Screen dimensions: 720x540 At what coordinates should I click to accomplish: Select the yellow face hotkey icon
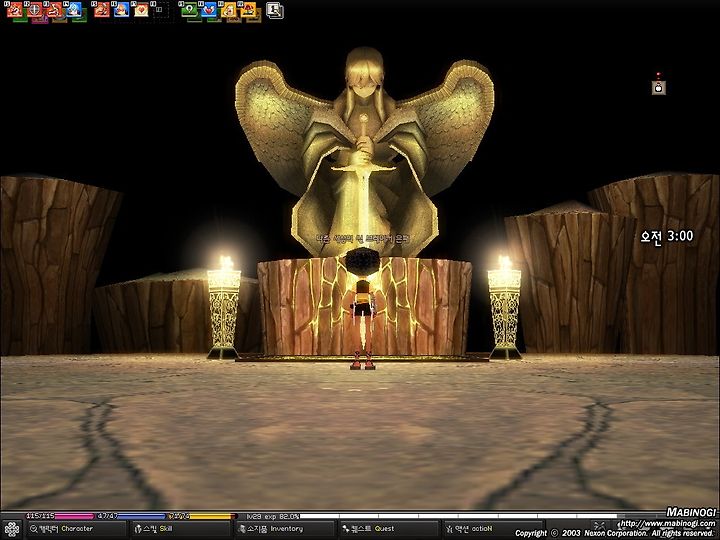pos(228,9)
